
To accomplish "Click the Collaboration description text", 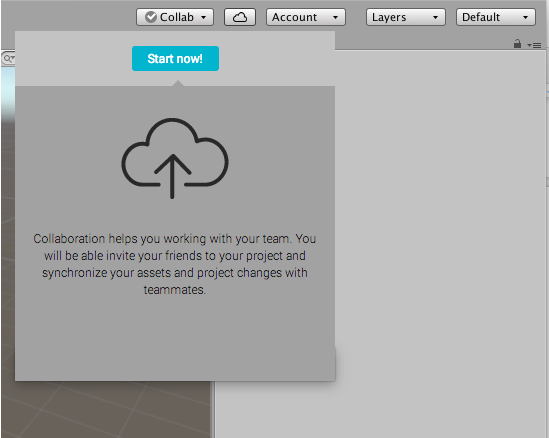I will click(x=175, y=264).
